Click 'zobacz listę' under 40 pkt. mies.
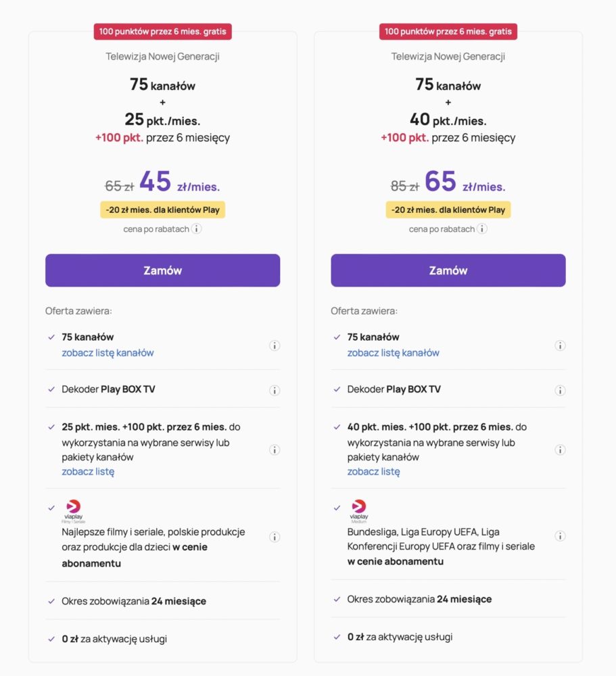Viewport: 616px width, 676px height. (x=373, y=472)
